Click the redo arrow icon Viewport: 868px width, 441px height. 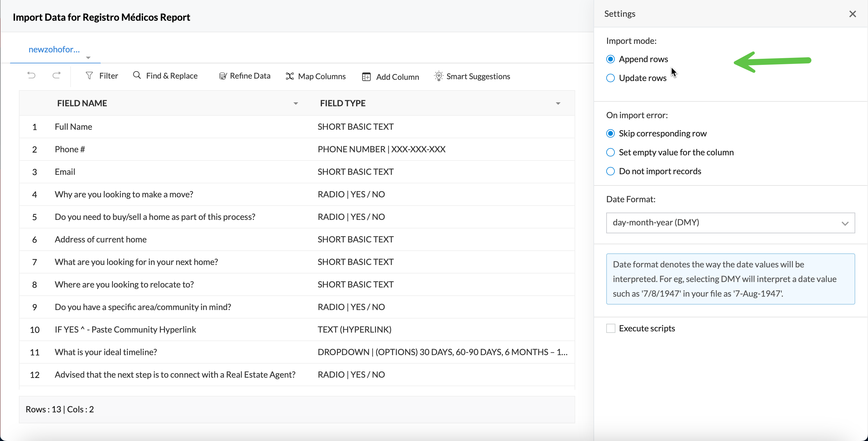coord(57,75)
